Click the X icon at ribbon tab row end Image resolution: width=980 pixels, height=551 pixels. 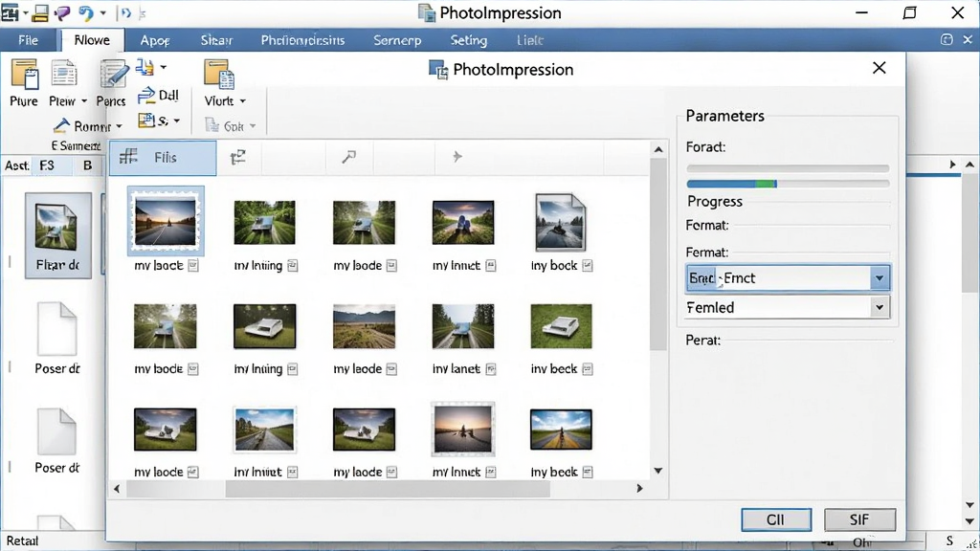(x=968, y=39)
